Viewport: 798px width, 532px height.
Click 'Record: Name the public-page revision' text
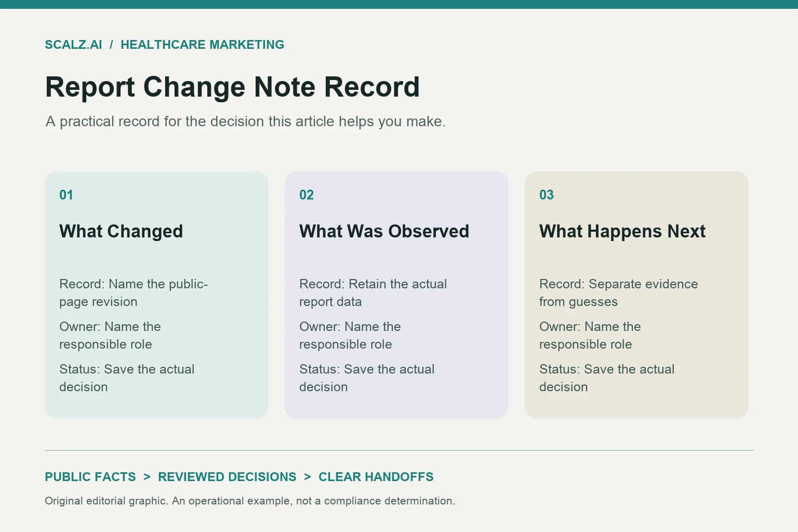pyautogui.click(x=134, y=293)
